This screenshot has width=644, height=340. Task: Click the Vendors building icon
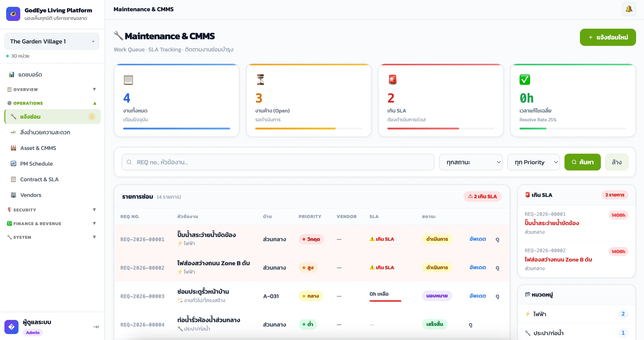click(13, 195)
